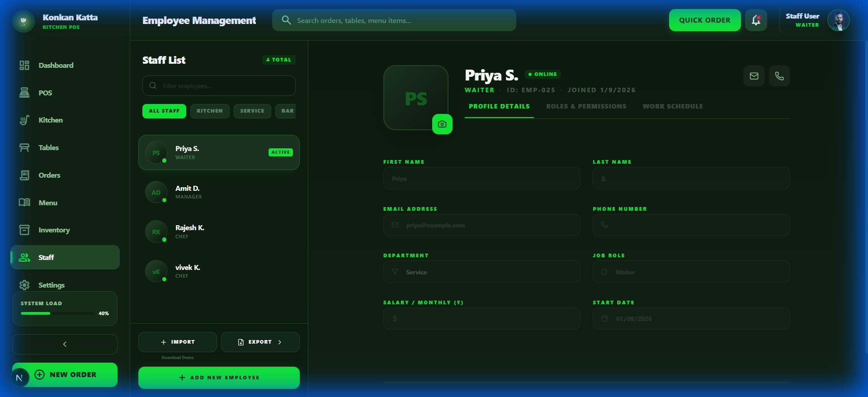Screen dimensions: 868x397
Task: Select Rajesh K. Chef row
Action: point(219,232)
